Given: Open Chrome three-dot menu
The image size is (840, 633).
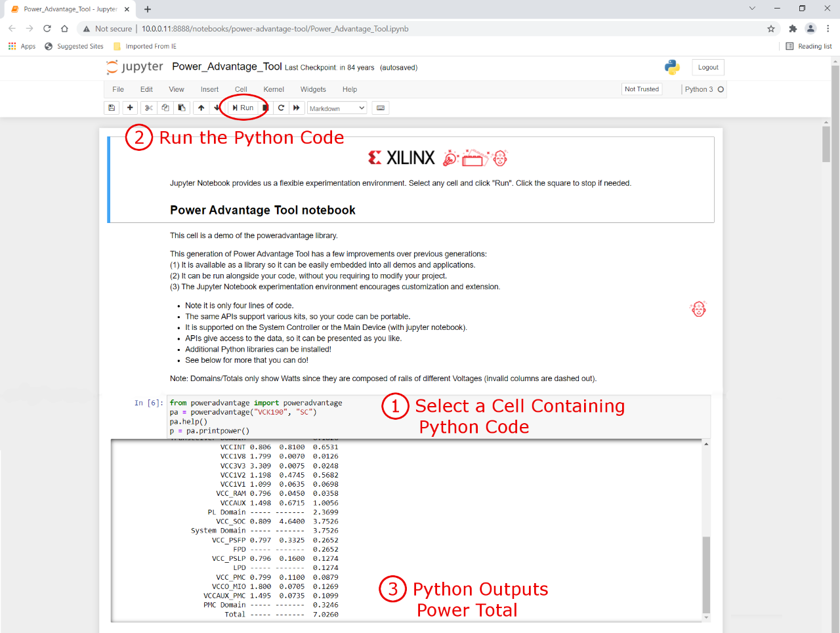Looking at the screenshot, I should click(x=828, y=29).
